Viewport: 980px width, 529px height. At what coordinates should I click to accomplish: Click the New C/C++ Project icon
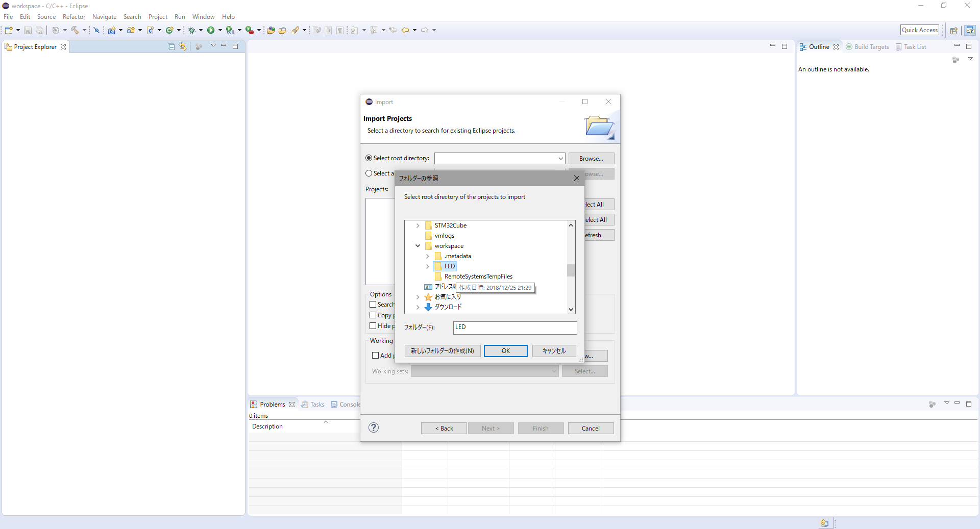[111, 30]
